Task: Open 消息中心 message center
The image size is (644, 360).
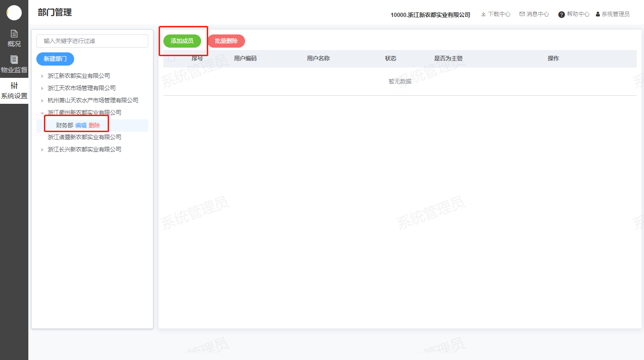Action: (534, 14)
